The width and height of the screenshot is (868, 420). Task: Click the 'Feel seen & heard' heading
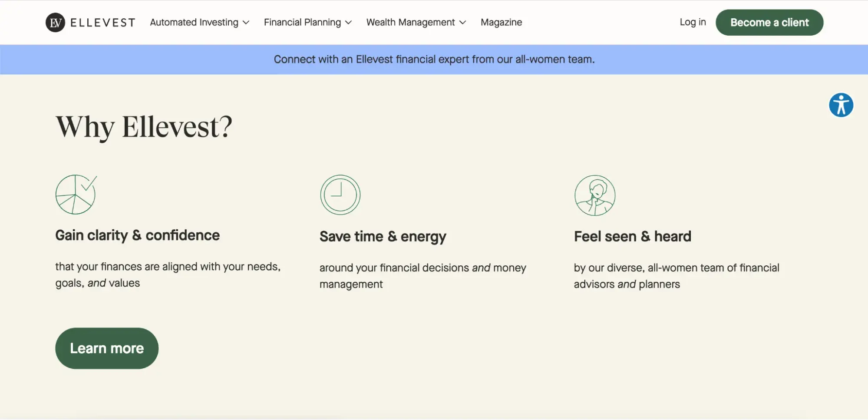(x=633, y=236)
